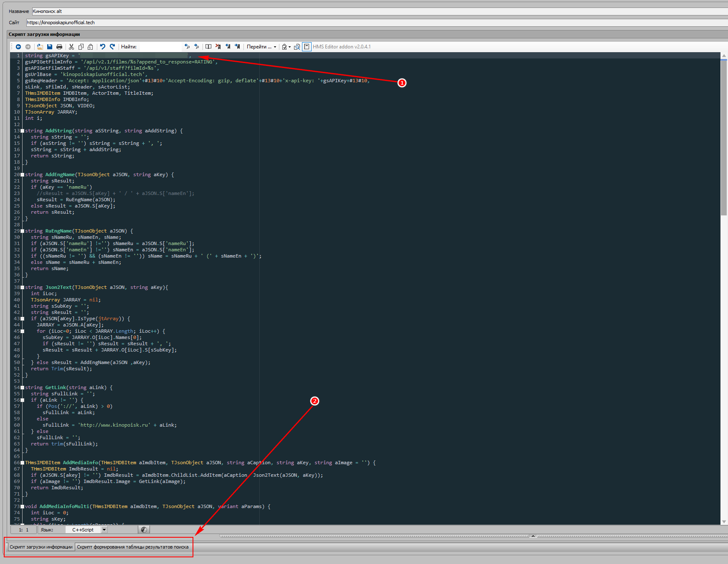This screenshot has height=564, width=728.
Task: Click the redo arrow icon
Action: click(112, 47)
